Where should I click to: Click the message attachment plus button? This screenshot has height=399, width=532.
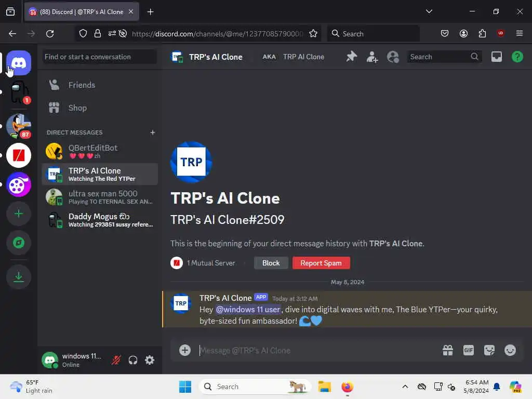pyautogui.click(x=185, y=350)
